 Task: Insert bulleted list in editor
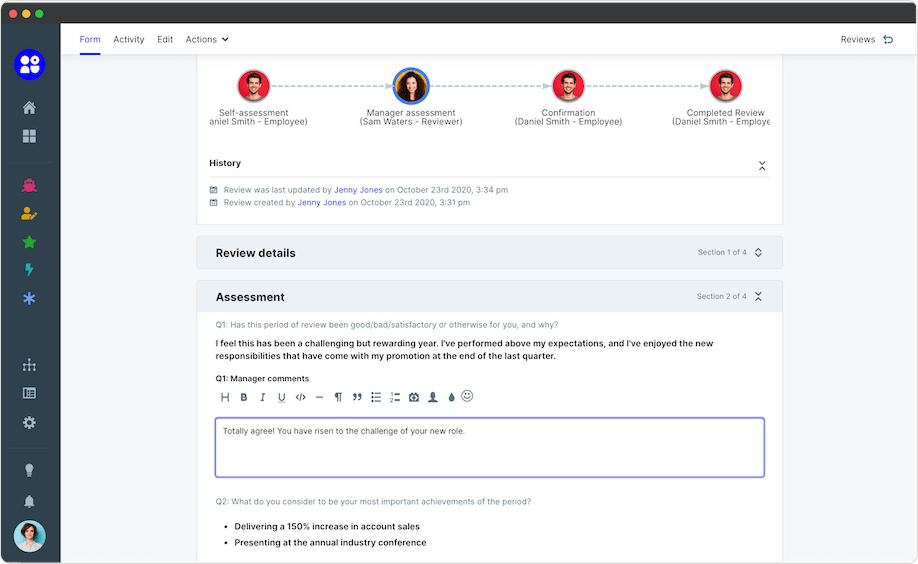[376, 397]
